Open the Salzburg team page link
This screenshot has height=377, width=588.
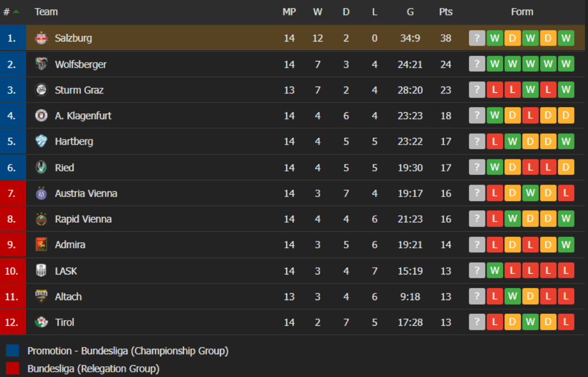(x=73, y=38)
